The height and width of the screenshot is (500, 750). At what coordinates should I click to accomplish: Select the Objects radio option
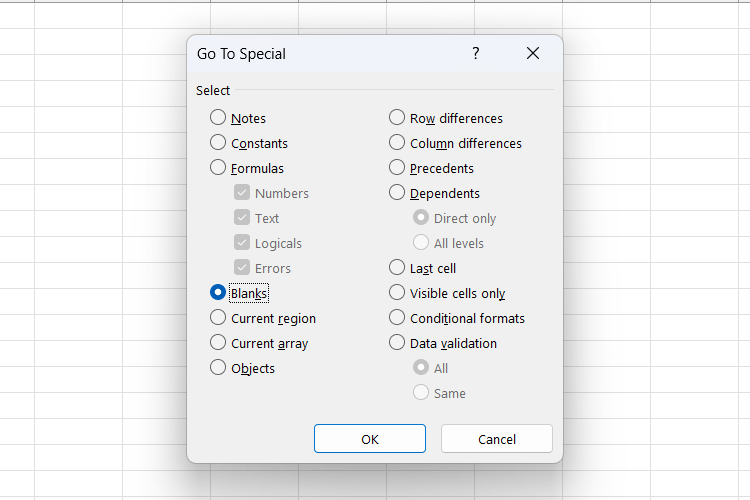point(218,368)
